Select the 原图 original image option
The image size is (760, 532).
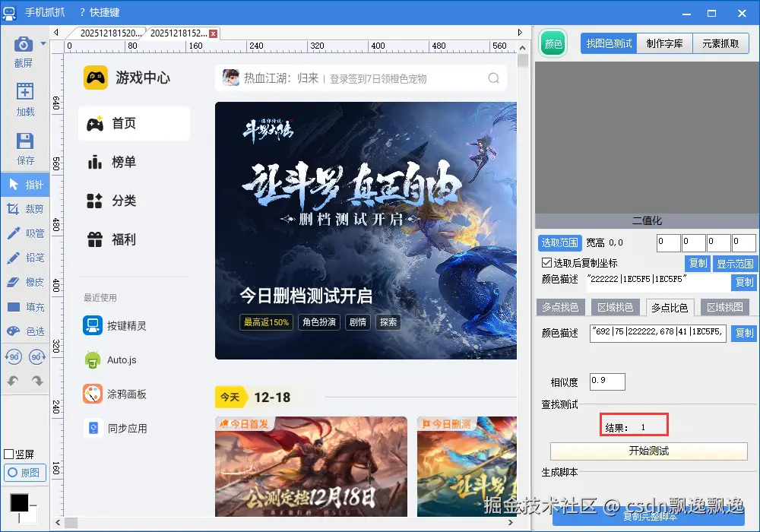tap(25, 473)
